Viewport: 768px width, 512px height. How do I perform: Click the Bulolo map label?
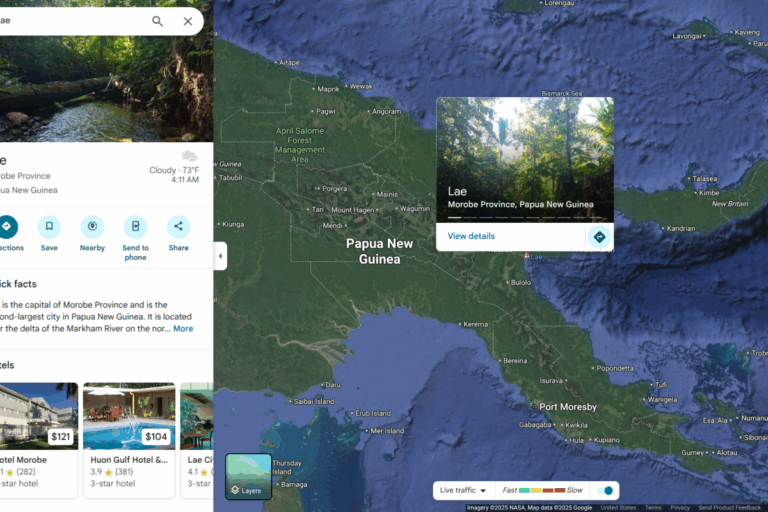pos(521,282)
